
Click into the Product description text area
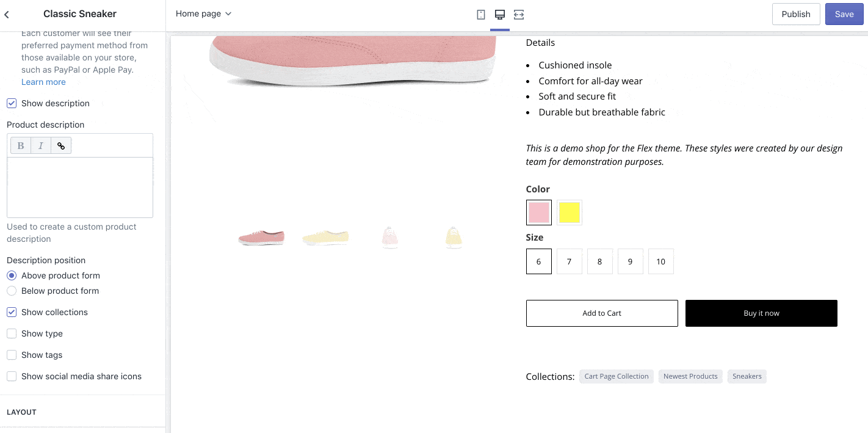click(x=80, y=187)
